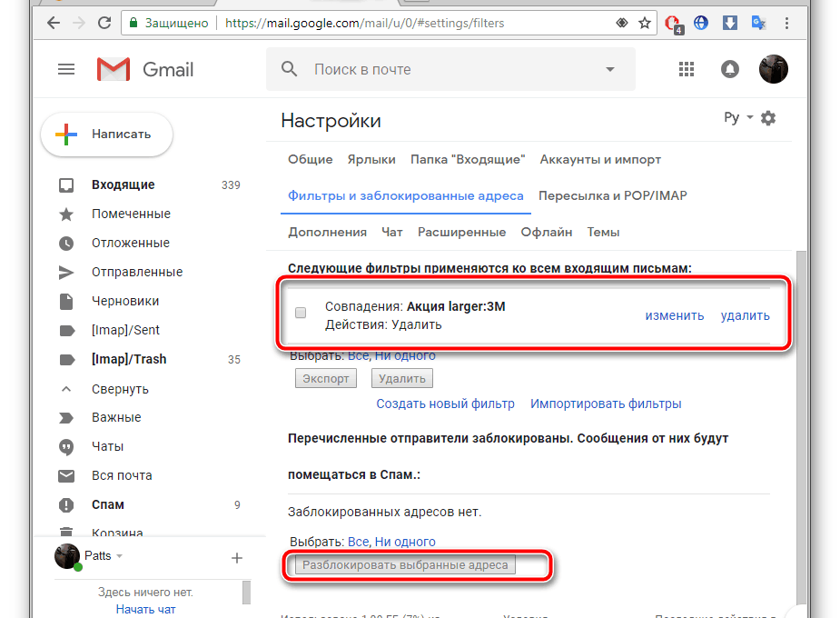Click the Создать новый фильтр link
The height and width of the screenshot is (618, 840).
(x=445, y=404)
